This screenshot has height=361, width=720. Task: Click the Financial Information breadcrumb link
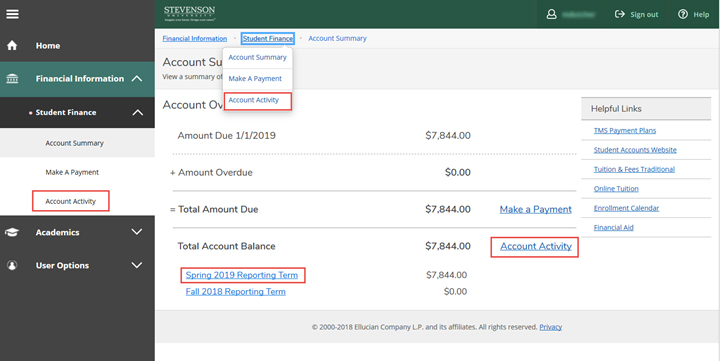(195, 39)
